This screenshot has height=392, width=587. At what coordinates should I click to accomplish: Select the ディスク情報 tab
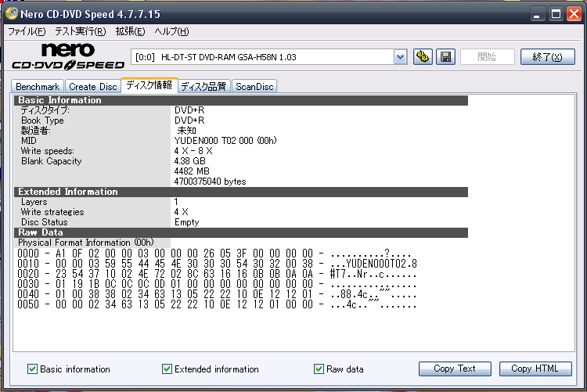tap(149, 85)
